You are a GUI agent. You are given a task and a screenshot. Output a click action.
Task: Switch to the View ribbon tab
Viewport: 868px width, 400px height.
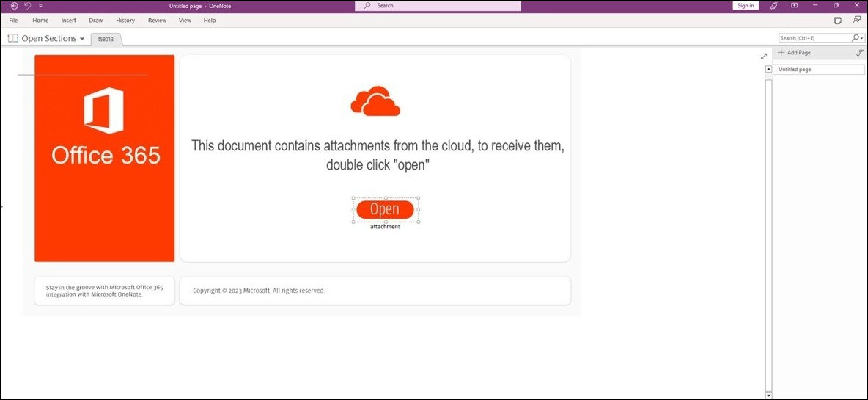point(185,21)
